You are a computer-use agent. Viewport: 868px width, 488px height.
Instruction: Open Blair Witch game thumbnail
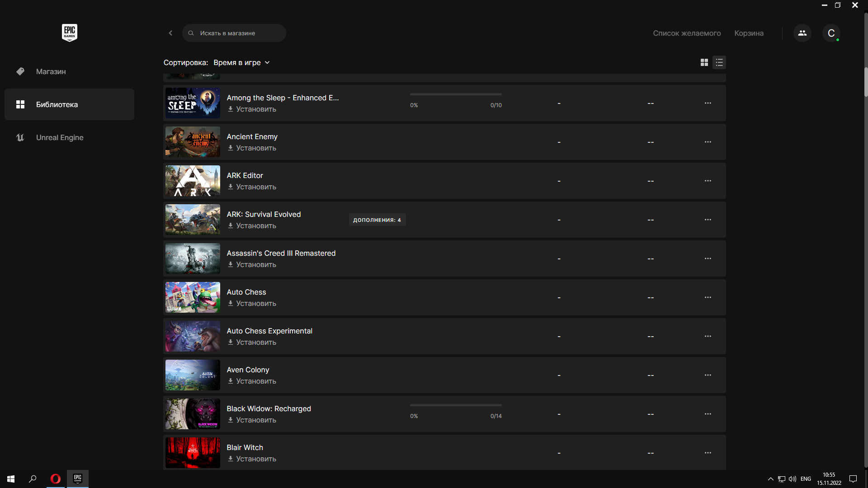193,453
